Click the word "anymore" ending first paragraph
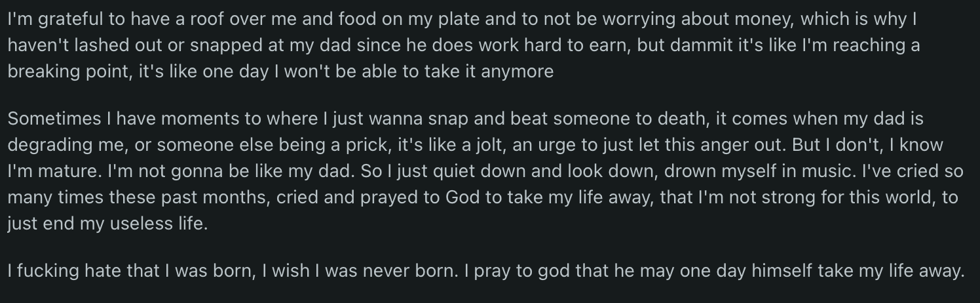This screenshot has height=303, width=980. [518, 71]
